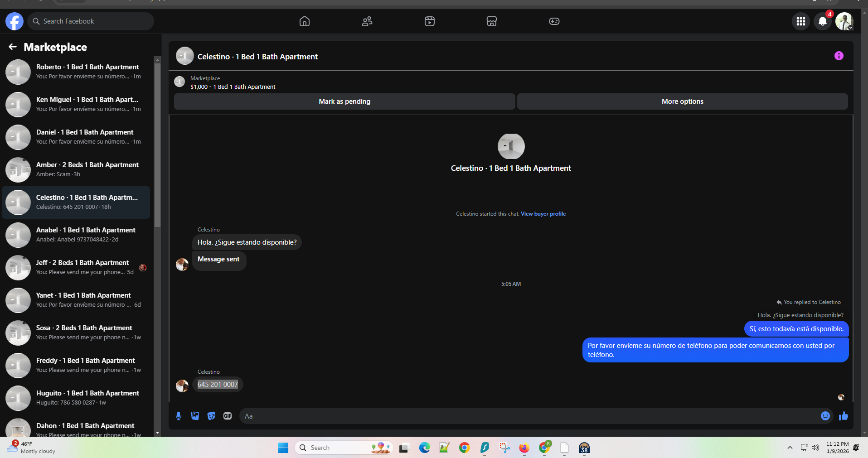Open the Gaming tab
This screenshot has width=868, height=458.
(554, 21)
